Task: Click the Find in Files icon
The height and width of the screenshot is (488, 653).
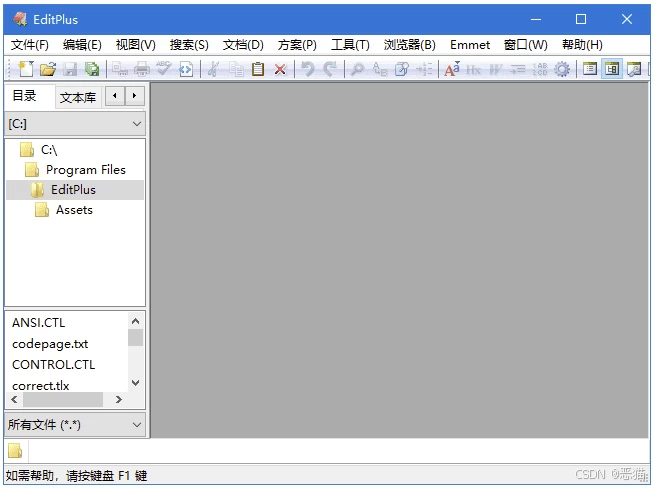Action: (x=402, y=69)
